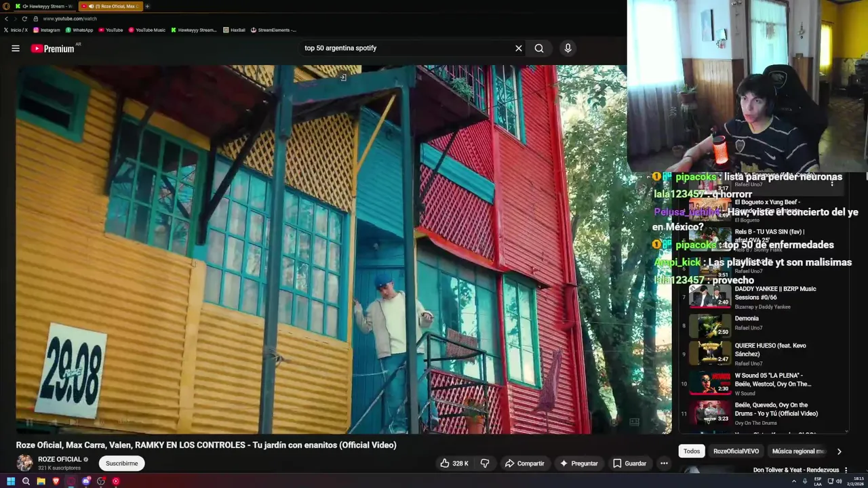Image resolution: width=868 pixels, height=488 pixels.
Task: Open Don Toliver & Yeat - Rendezvous recommendation
Action: tap(796, 470)
